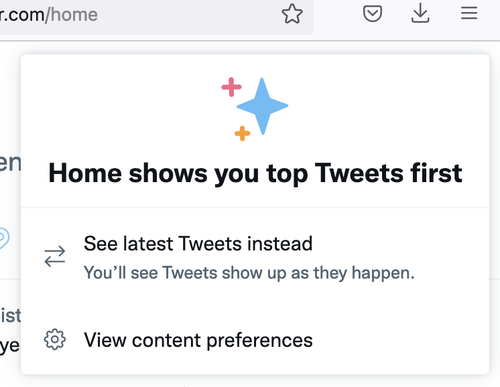Click the cut-off "ist" text at left edge

[x=10, y=316]
